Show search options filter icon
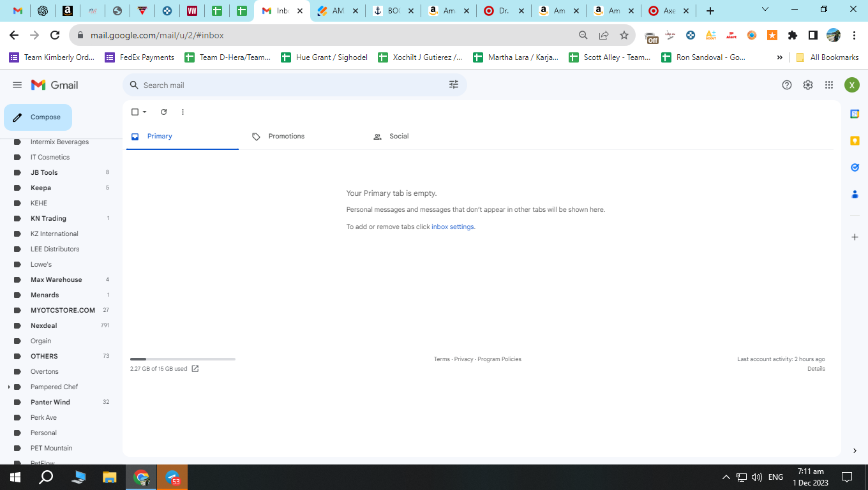Viewport: 868px width, 490px height. pos(454,85)
